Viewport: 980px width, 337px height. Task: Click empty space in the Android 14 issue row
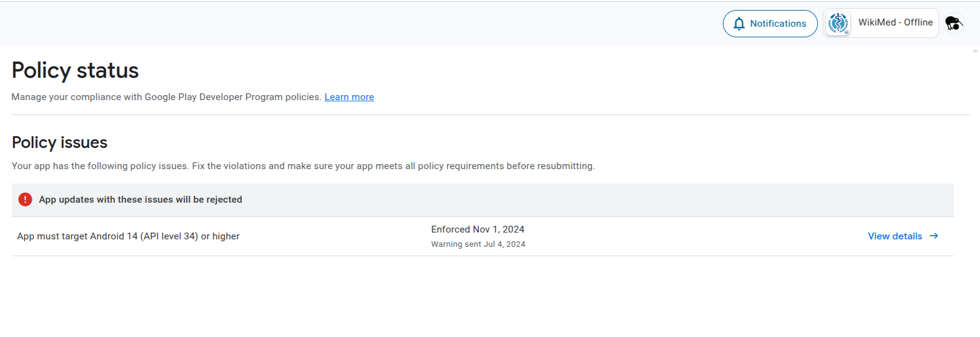pyautogui.click(x=683, y=236)
